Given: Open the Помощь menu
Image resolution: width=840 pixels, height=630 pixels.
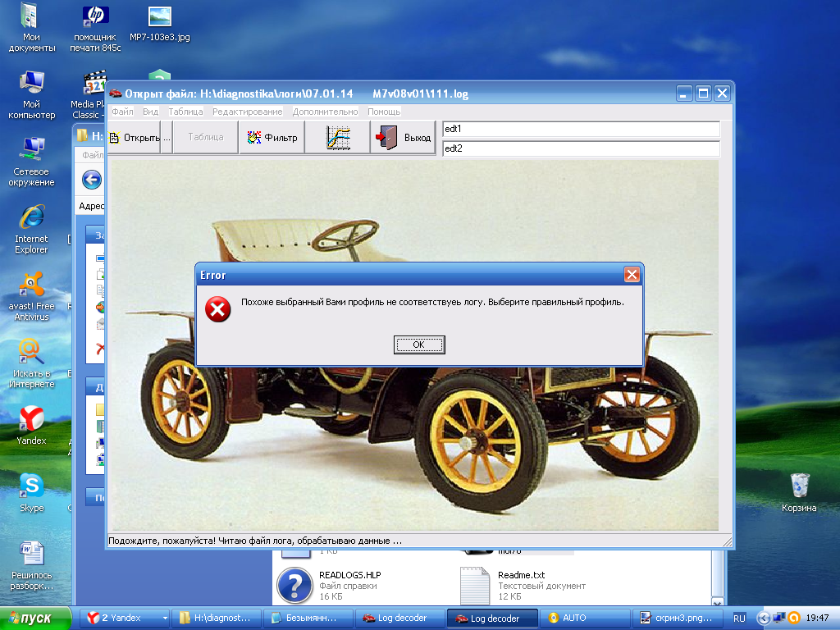Looking at the screenshot, I should pos(384,112).
